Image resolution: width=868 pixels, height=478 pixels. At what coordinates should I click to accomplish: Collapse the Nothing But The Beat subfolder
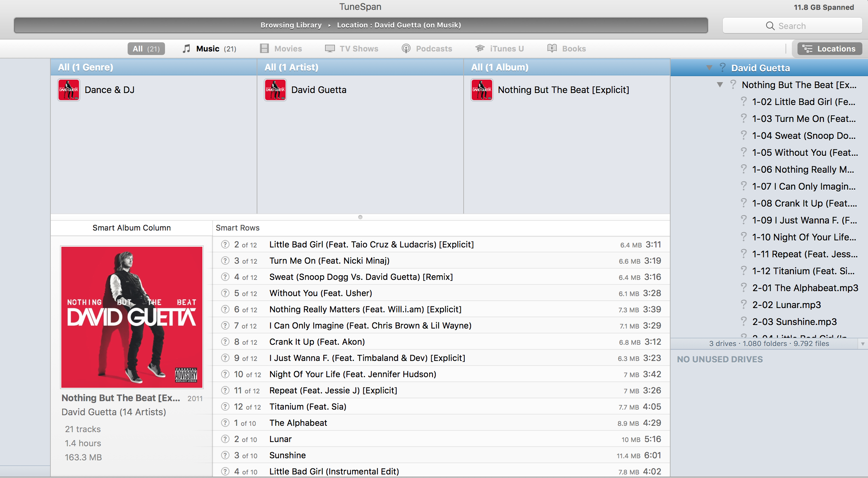pyautogui.click(x=720, y=85)
